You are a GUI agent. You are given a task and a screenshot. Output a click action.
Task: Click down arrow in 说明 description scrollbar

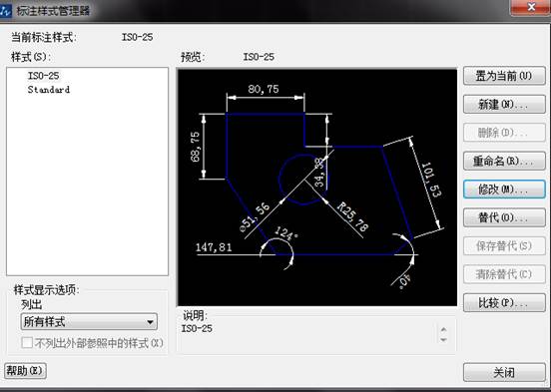(443, 340)
